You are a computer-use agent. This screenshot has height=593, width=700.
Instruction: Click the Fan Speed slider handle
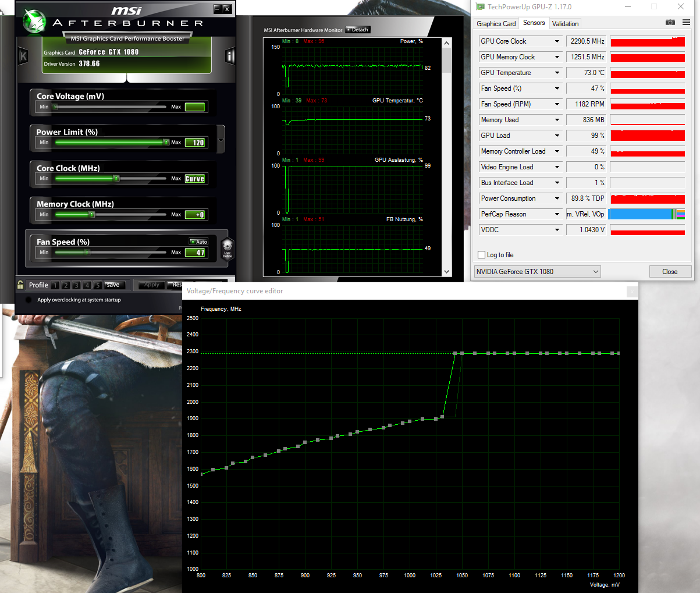87,252
